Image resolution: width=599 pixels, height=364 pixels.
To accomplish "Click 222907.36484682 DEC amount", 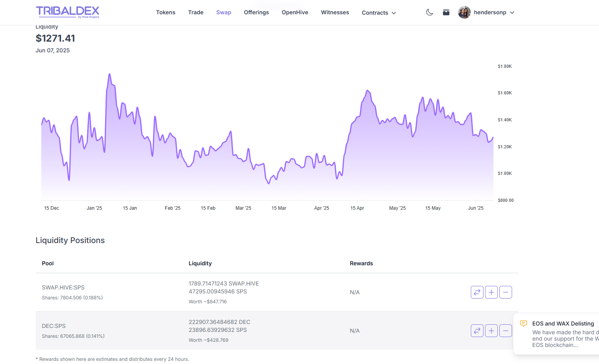I will point(220,322).
